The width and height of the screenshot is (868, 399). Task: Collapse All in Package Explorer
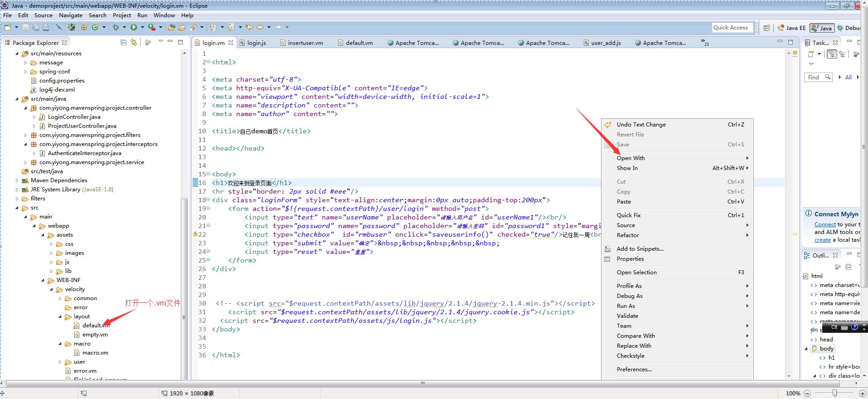pyautogui.click(x=124, y=42)
